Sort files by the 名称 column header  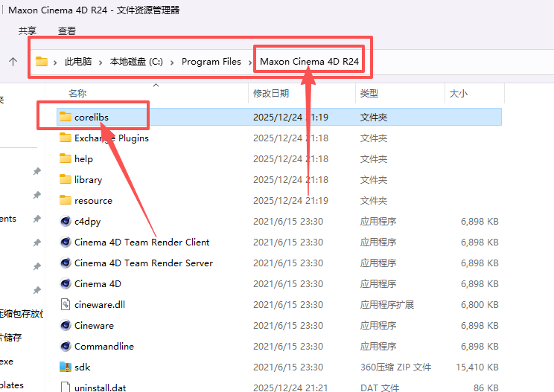[77, 93]
